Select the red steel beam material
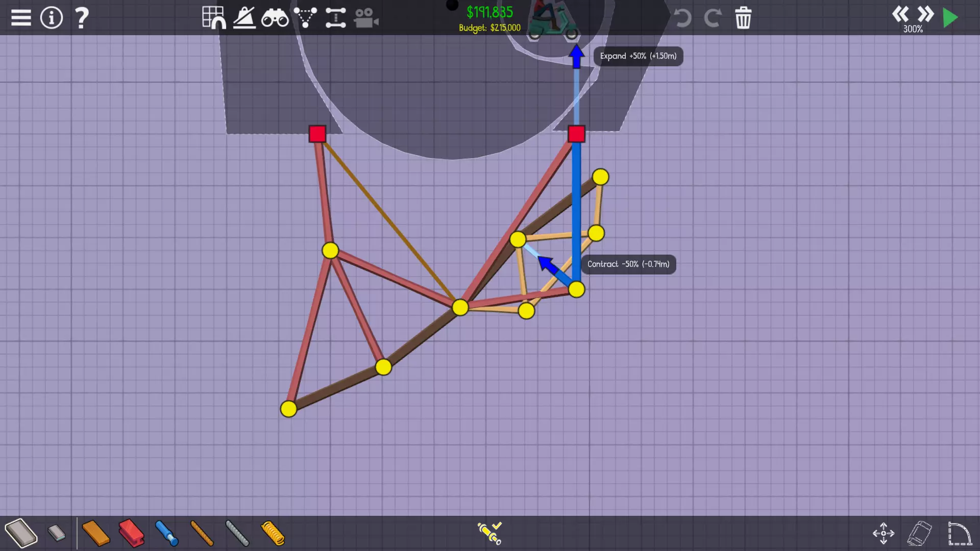 click(131, 533)
